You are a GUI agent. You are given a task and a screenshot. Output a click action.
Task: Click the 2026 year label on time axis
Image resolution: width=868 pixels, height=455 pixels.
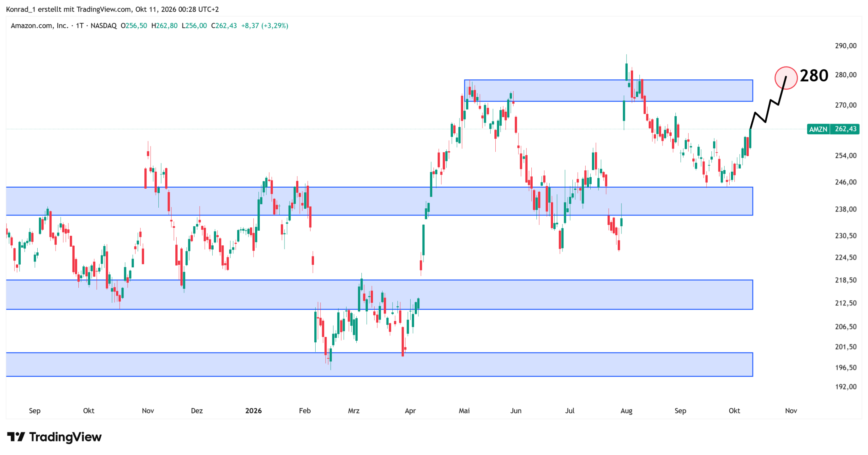(254, 411)
